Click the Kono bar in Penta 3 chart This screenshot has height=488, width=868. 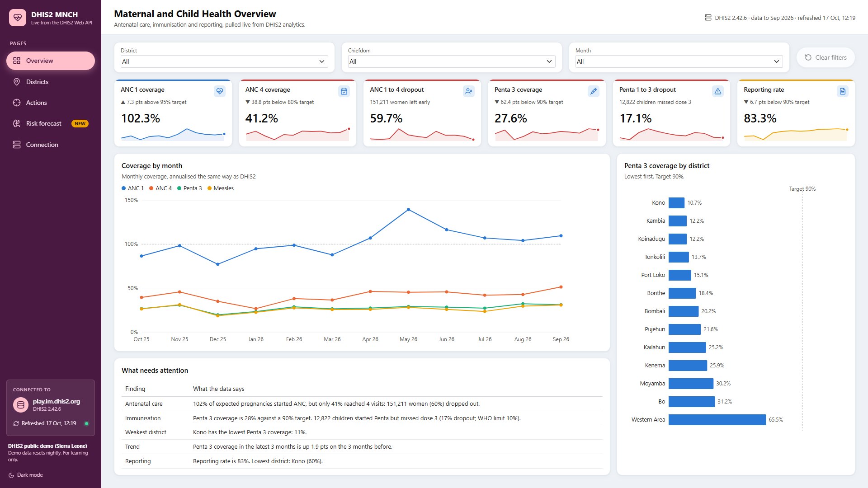(676, 203)
